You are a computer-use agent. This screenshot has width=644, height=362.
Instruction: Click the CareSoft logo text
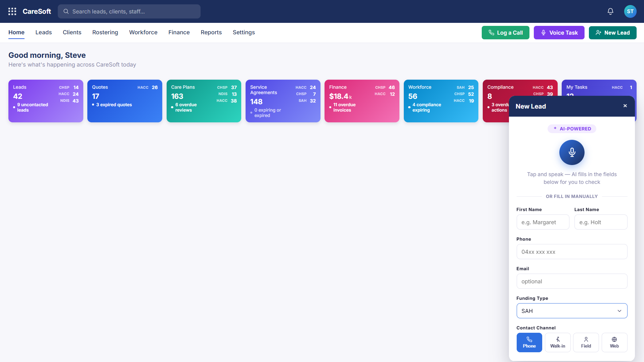tap(37, 11)
